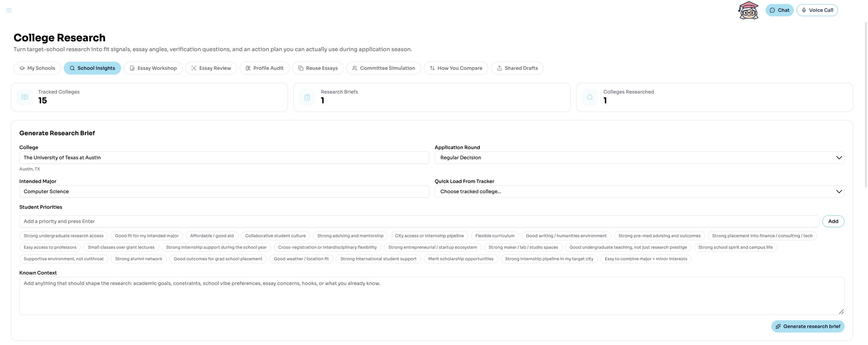Open the College field suggestions
Screen dimensions: 868x345
tap(224, 157)
